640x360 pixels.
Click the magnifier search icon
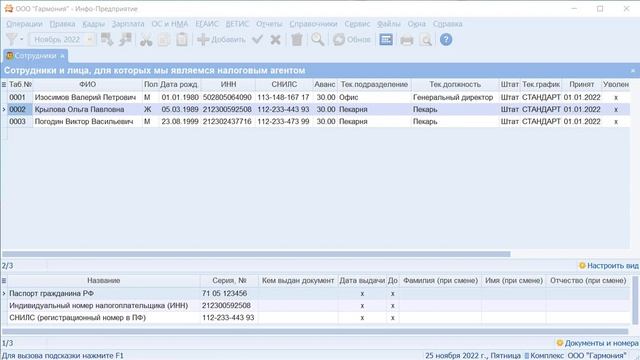[318, 40]
